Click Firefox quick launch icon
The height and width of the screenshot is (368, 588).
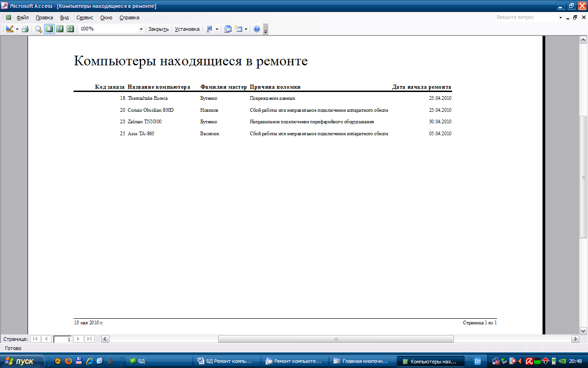click(x=68, y=361)
